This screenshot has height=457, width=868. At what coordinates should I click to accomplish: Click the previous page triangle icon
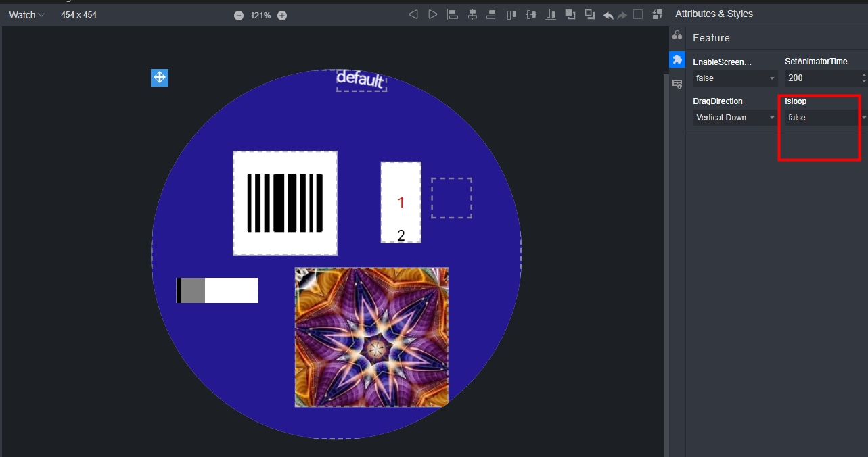[413, 14]
